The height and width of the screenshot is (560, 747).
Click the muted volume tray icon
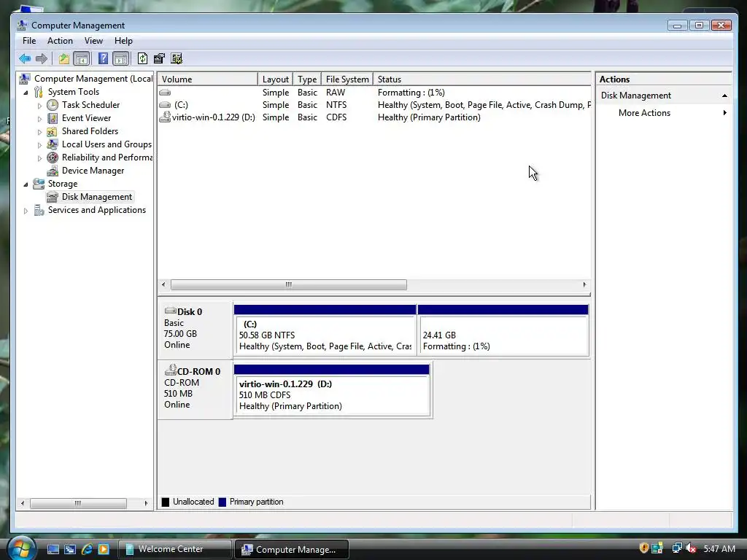[x=691, y=548]
